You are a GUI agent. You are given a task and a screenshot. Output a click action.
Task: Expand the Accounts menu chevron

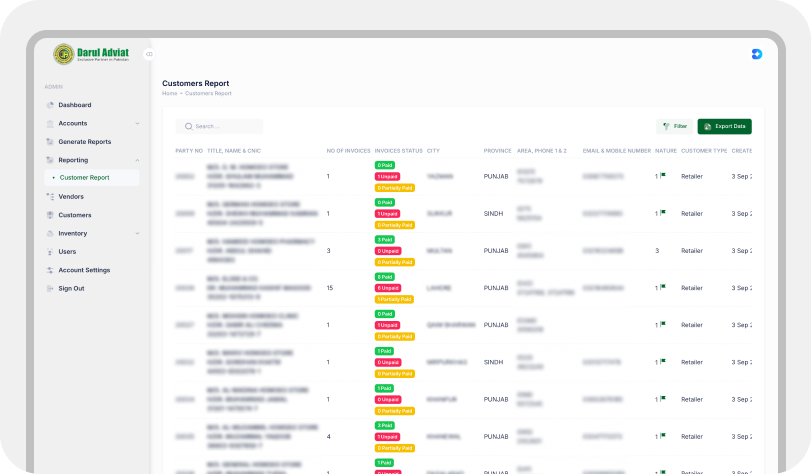pyautogui.click(x=137, y=124)
